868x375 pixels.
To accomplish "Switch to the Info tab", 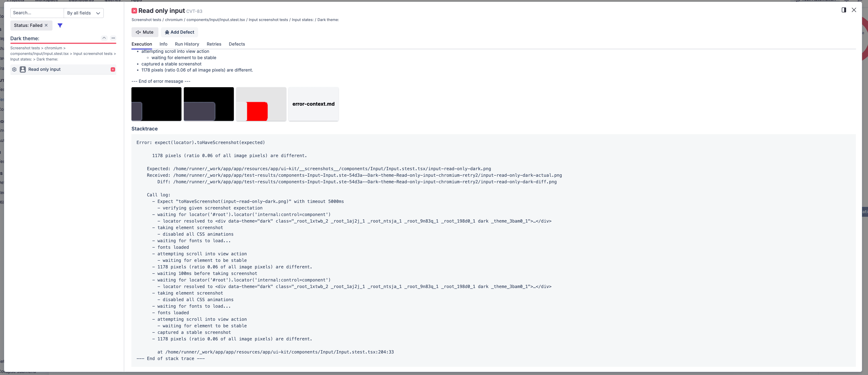I will pyautogui.click(x=163, y=44).
